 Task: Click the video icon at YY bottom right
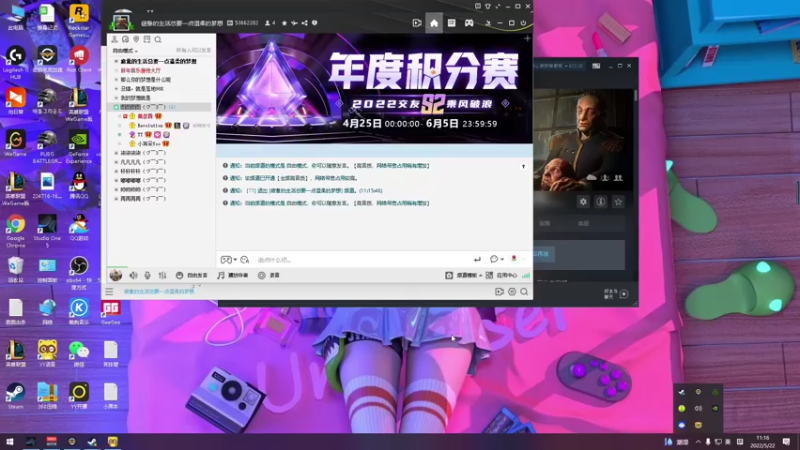(499, 292)
